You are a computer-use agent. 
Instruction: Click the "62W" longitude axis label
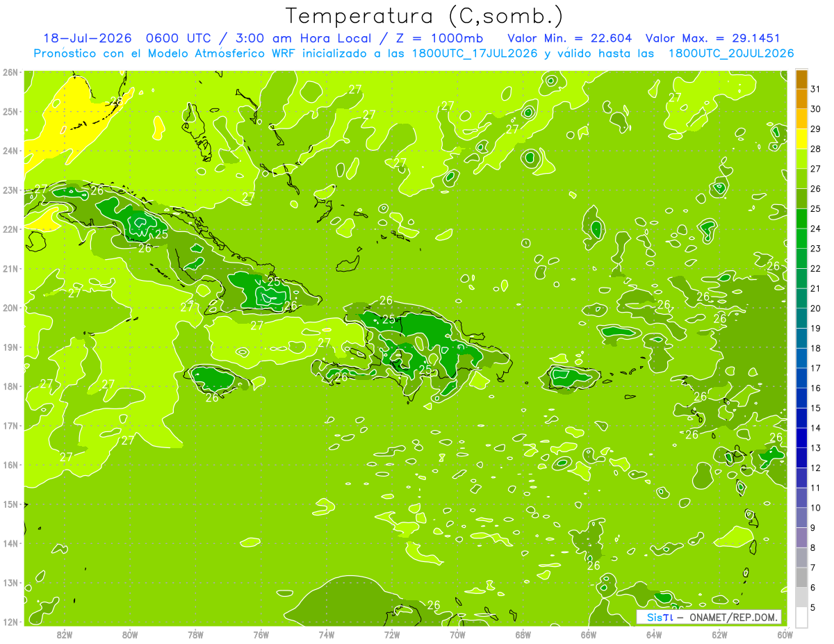tap(719, 634)
